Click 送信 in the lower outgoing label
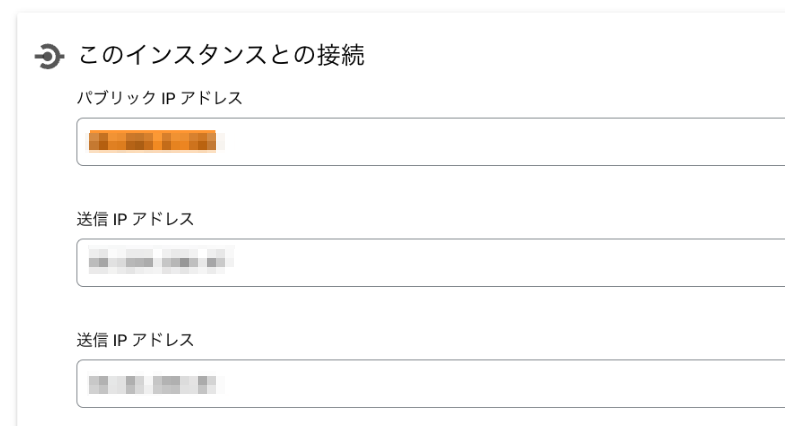 tap(92, 340)
